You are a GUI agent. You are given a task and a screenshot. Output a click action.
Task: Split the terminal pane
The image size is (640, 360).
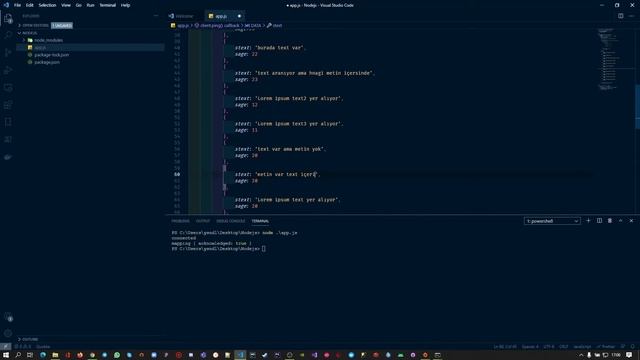[x=599, y=221]
